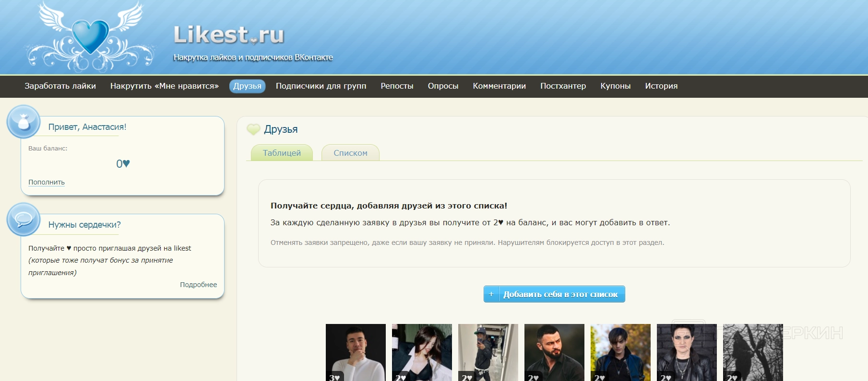Screen dimensions: 868x381
Task: Select the highlighted Друзья menu item
Action: click(248, 86)
